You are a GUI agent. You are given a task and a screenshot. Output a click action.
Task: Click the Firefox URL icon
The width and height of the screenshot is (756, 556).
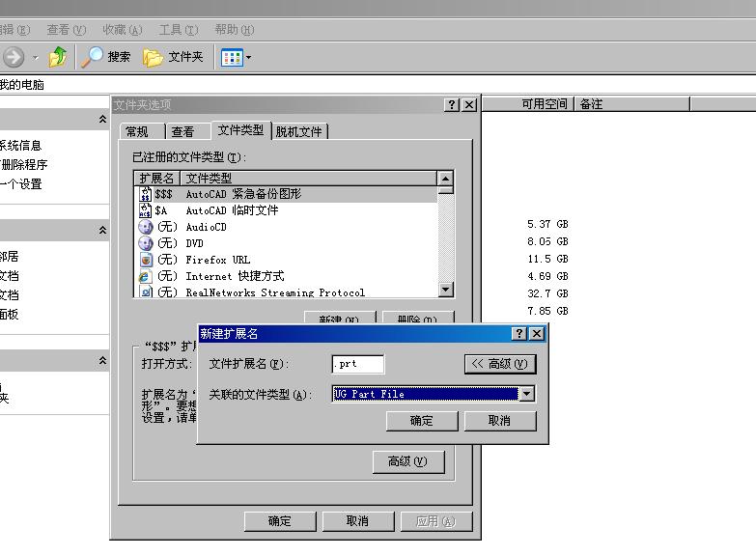146,260
